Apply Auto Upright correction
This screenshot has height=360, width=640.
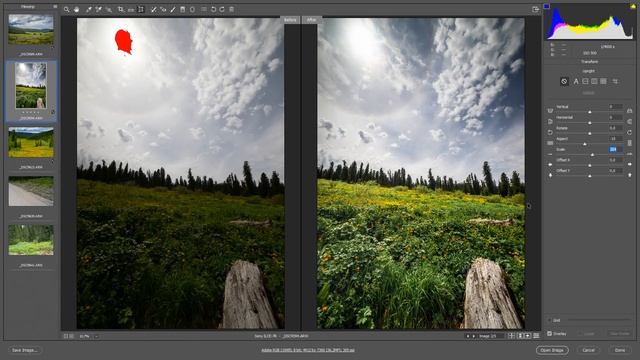(x=576, y=81)
